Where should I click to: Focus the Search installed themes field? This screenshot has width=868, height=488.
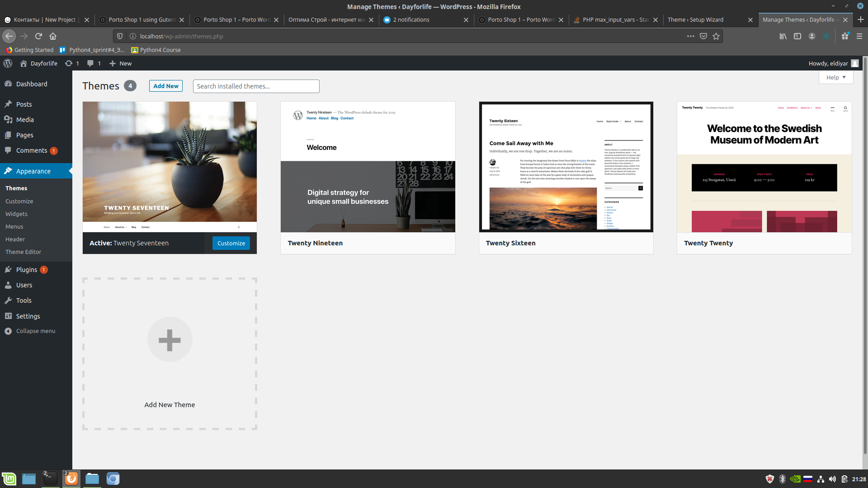(256, 86)
